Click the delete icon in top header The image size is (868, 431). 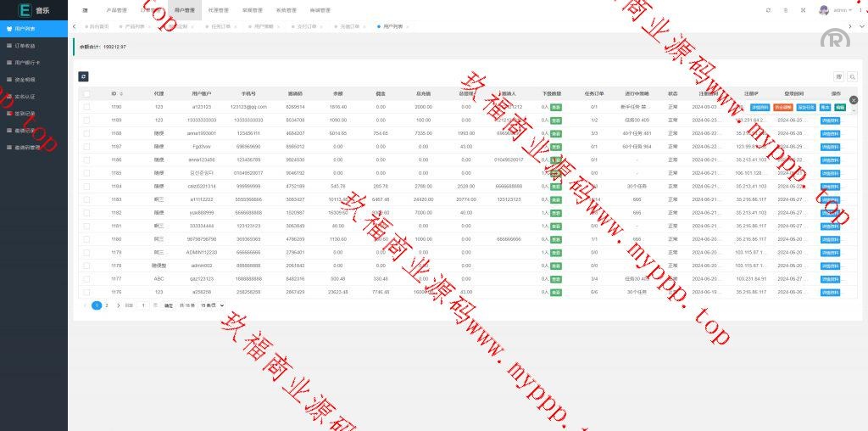point(786,10)
